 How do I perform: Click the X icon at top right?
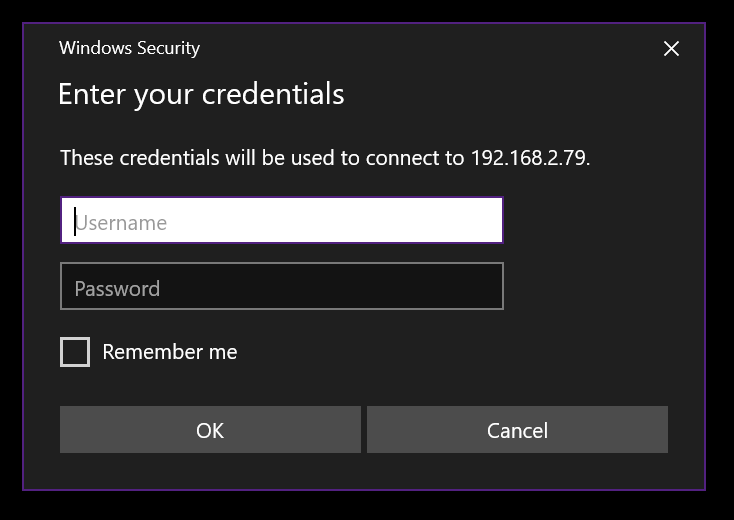671,49
